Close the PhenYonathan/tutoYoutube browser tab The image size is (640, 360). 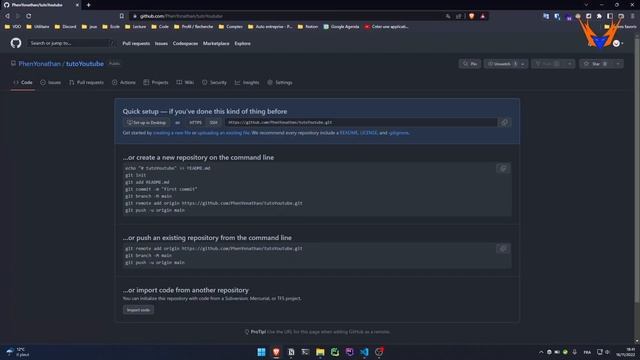point(77,5)
